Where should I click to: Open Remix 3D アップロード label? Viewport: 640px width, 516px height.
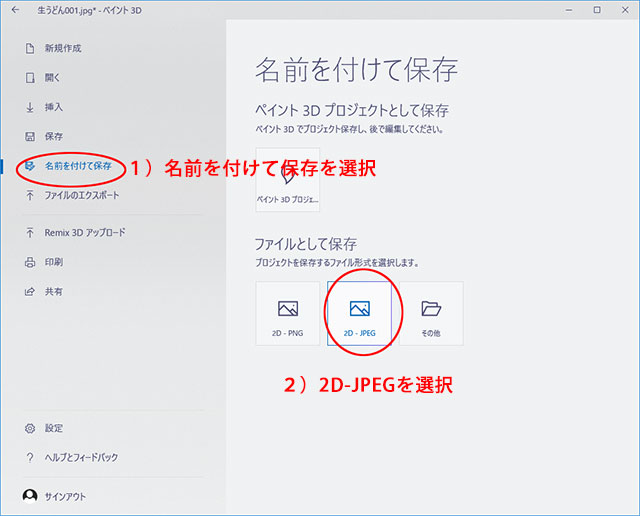[85, 233]
